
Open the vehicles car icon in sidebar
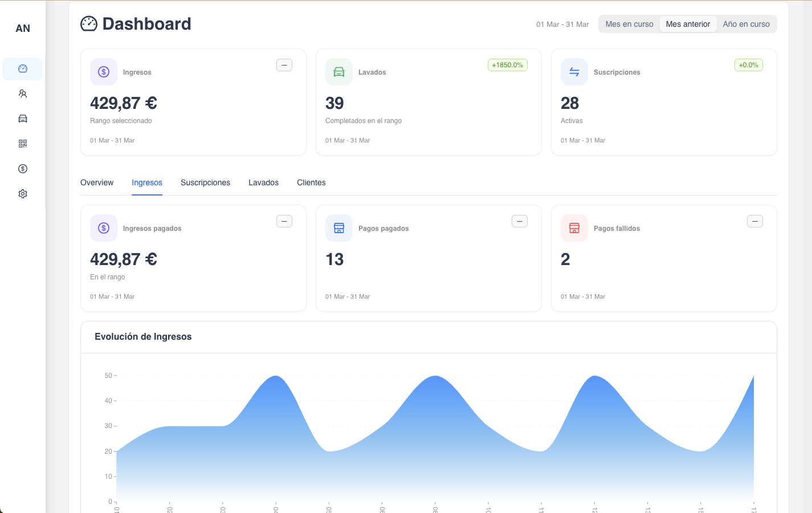[x=23, y=118]
